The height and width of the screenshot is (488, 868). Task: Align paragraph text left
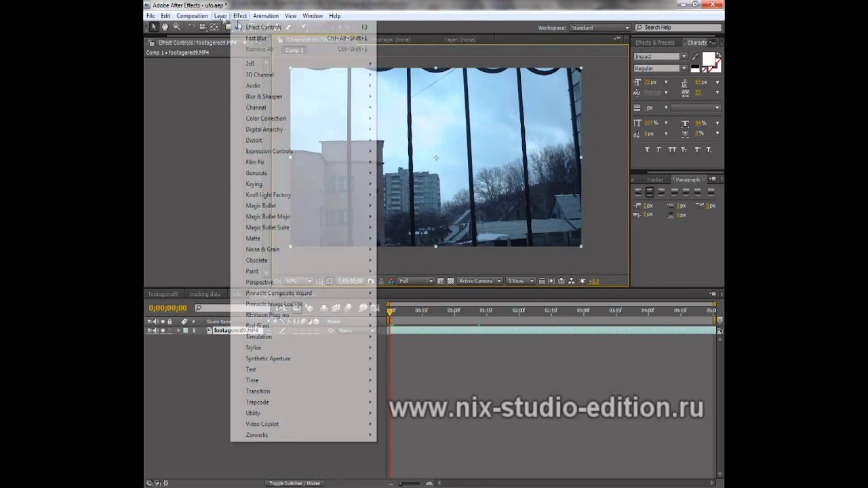(x=637, y=192)
